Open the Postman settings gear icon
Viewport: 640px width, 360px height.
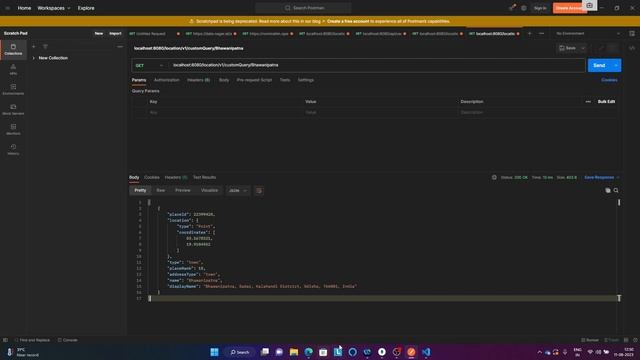click(x=524, y=8)
